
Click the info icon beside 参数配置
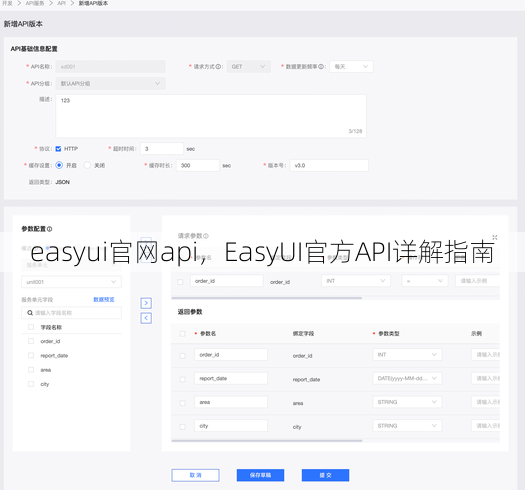pos(50,229)
